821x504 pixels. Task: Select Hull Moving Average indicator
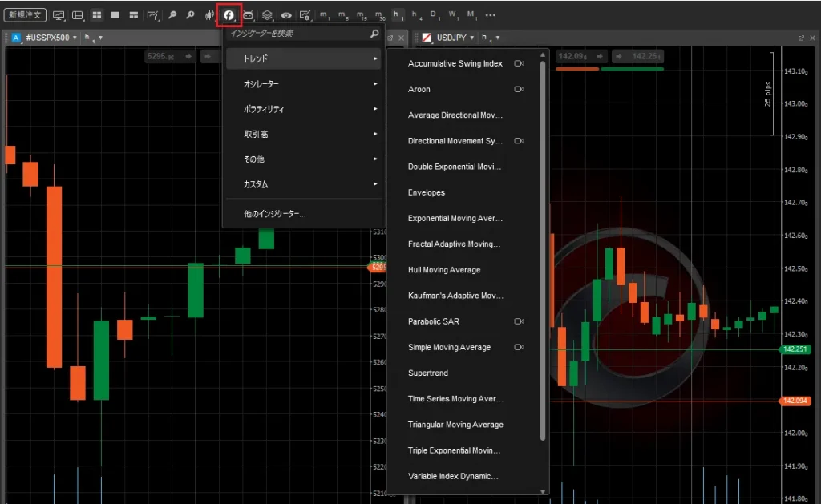[444, 270]
